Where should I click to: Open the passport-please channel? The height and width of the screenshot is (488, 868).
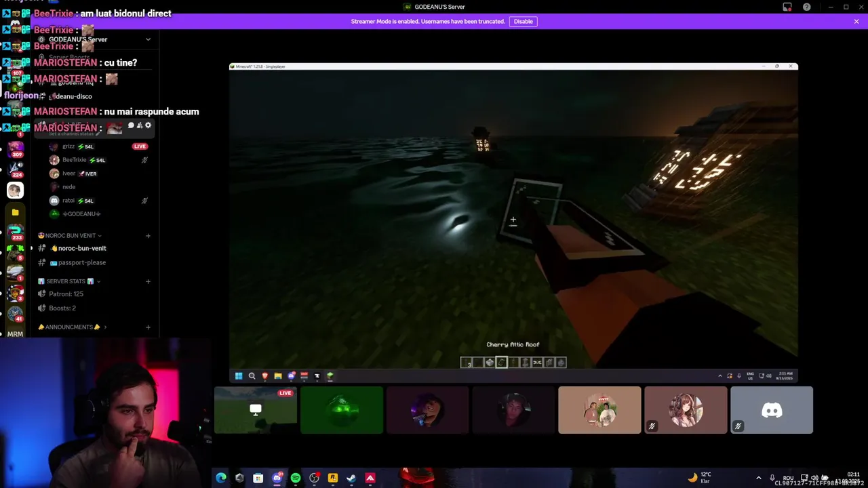tap(82, 262)
